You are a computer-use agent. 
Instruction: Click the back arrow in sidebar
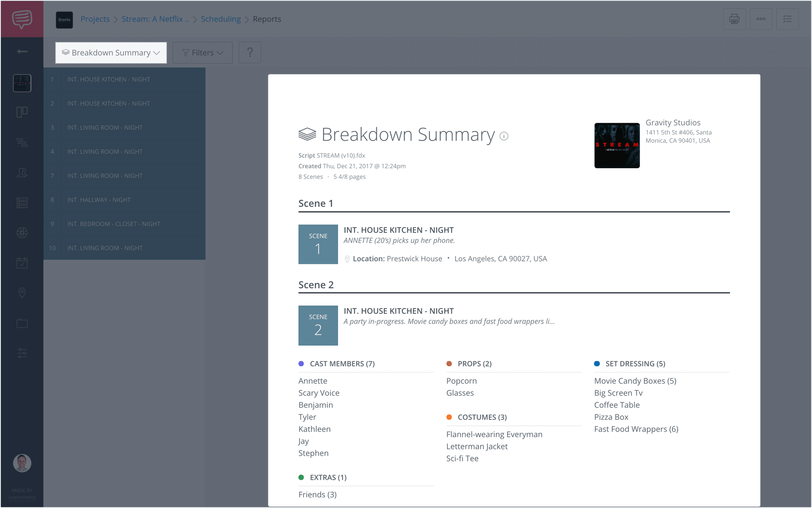coord(22,52)
